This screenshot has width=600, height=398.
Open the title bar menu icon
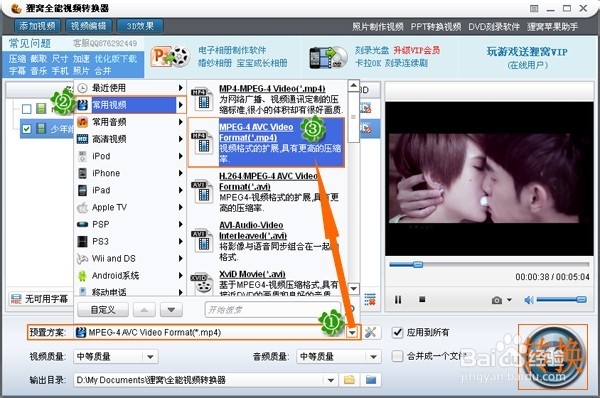point(534,8)
